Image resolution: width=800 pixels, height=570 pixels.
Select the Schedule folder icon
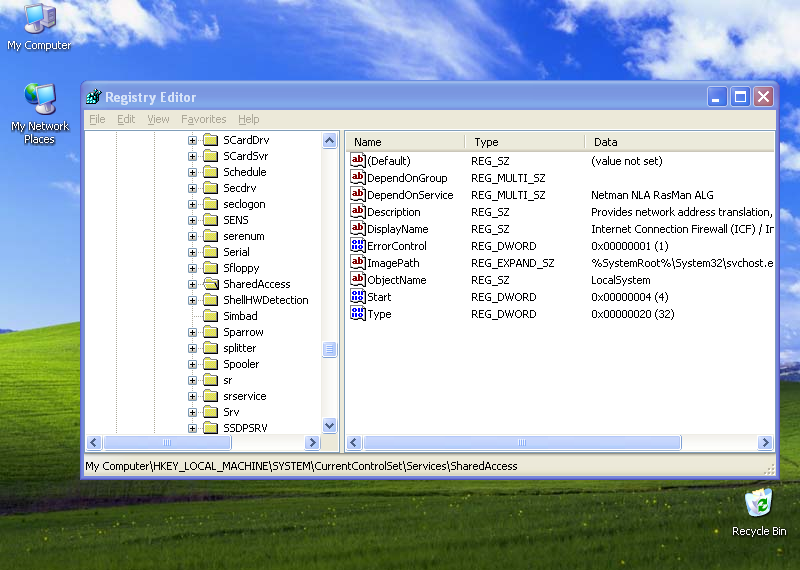click(210, 172)
